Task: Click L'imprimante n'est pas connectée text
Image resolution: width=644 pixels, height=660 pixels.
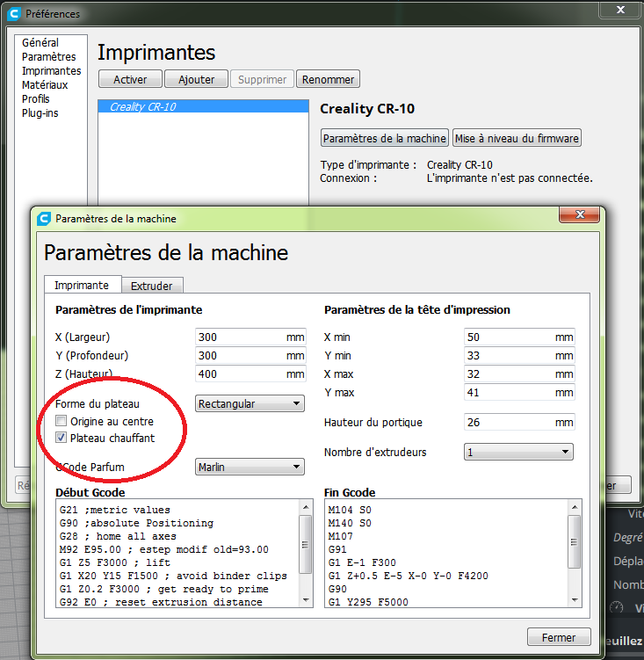Action: 510,178
